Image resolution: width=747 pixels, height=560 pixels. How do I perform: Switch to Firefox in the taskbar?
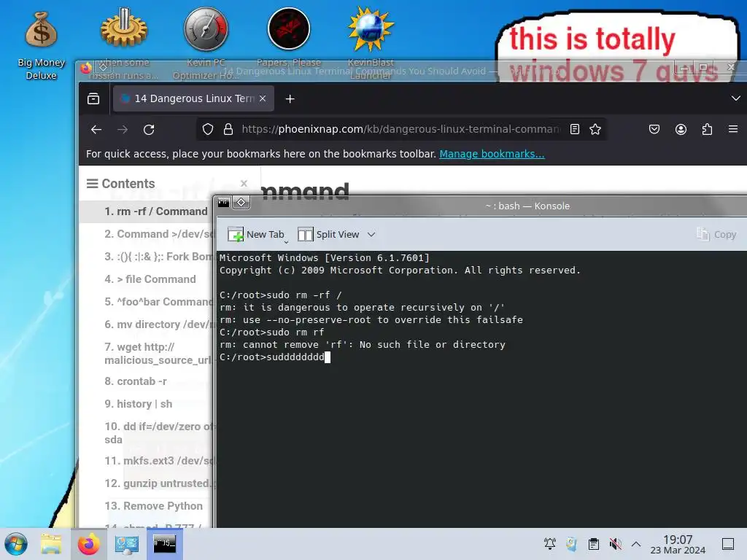pyautogui.click(x=89, y=544)
